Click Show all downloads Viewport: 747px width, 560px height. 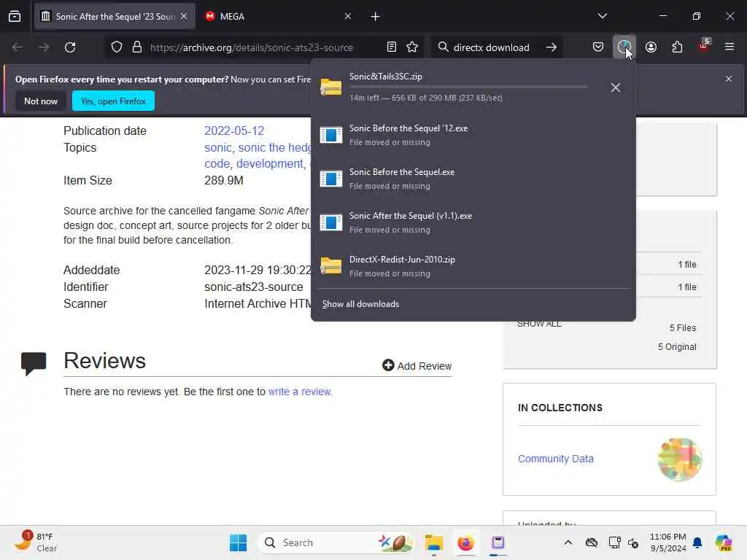[360, 304]
